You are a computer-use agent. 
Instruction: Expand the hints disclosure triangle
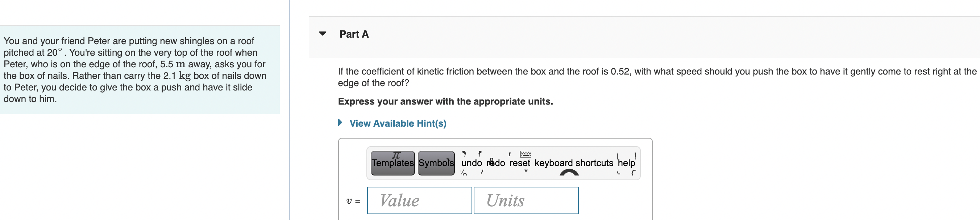click(x=340, y=122)
